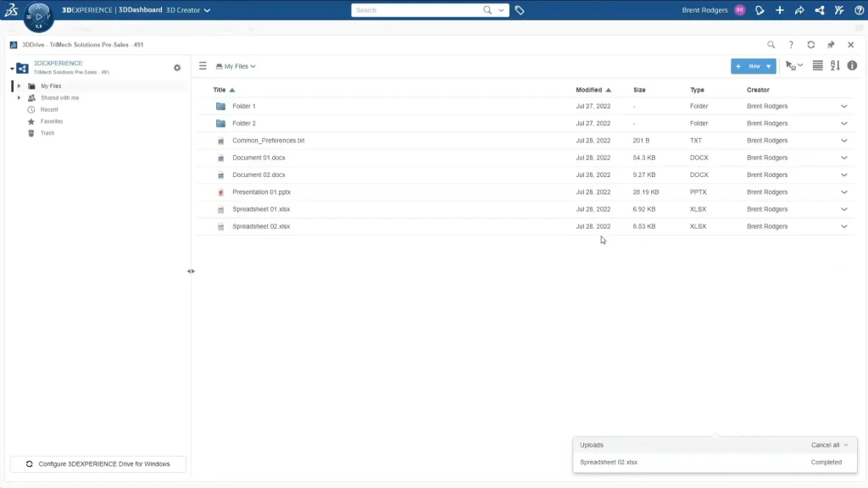Image resolution: width=868 pixels, height=488 pixels.
Task: Expand Presentation 01.pptx row chevron
Action: (x=843, y=192)
